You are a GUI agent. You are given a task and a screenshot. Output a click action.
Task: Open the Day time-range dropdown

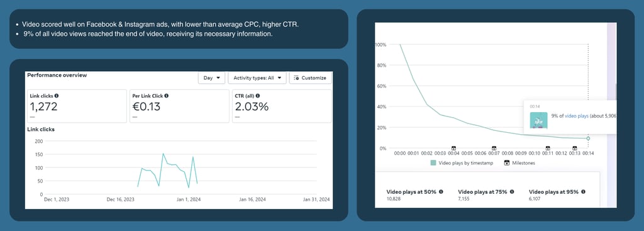pos(211,77)
